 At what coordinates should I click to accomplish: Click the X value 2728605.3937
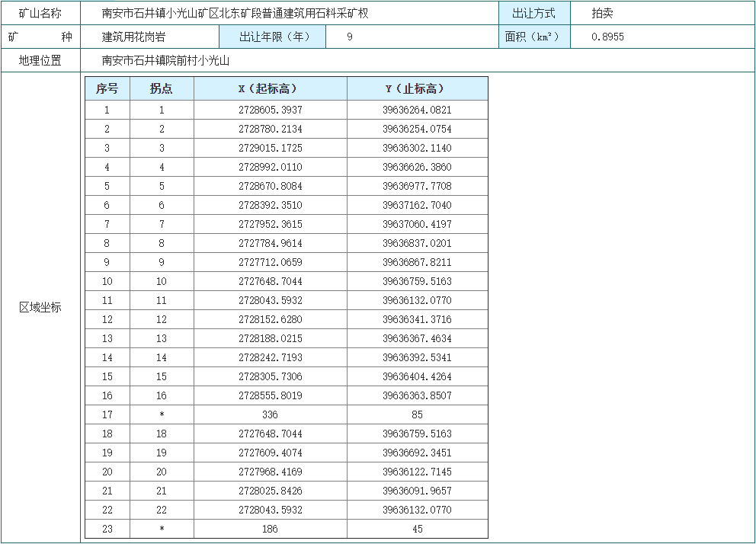270,110
